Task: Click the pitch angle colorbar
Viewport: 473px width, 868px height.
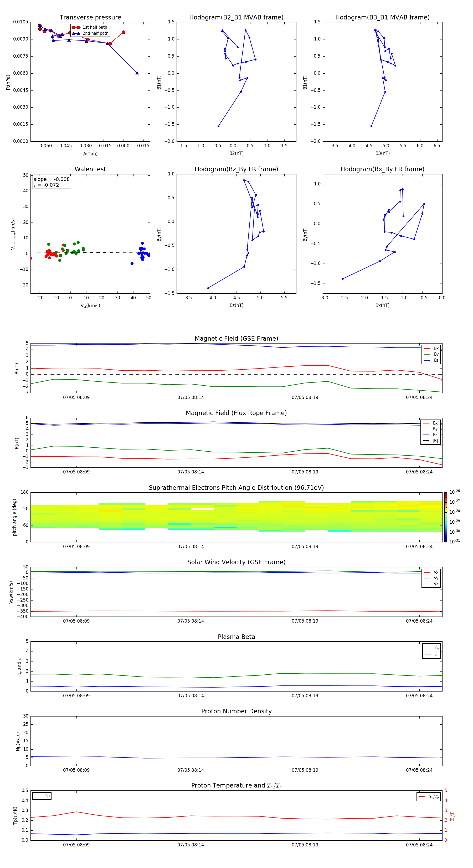Action: click(x=446, y=517)
